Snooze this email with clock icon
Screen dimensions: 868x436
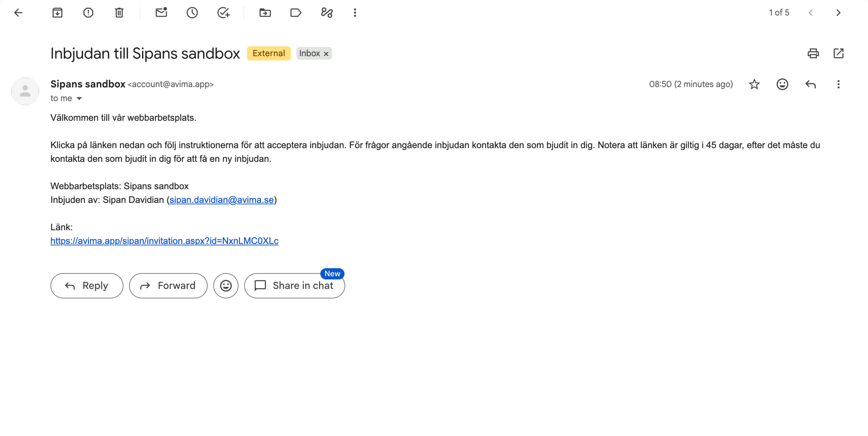point(192,13)
